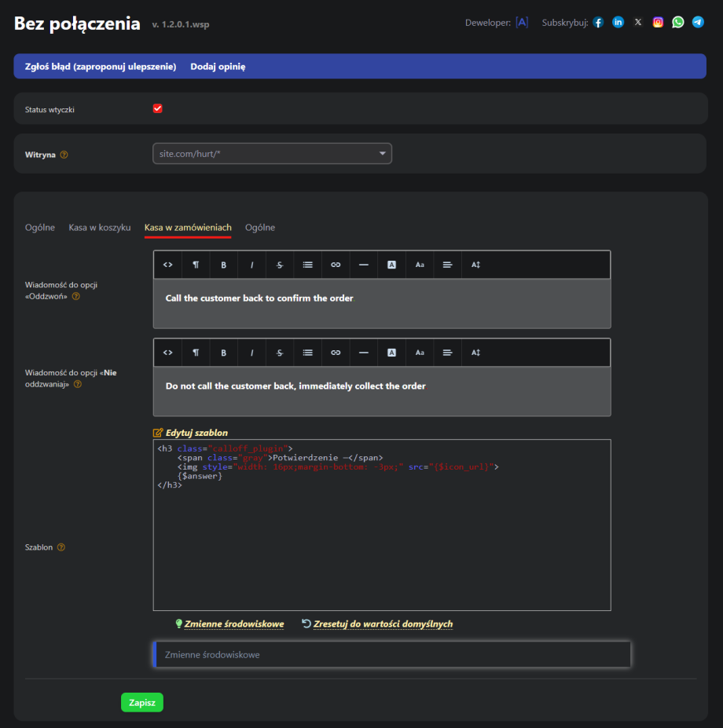Open Zgłoś błąd (zaproponuj ulepszenie) link
Screen dimensions: 723x728
click(101, 67)
